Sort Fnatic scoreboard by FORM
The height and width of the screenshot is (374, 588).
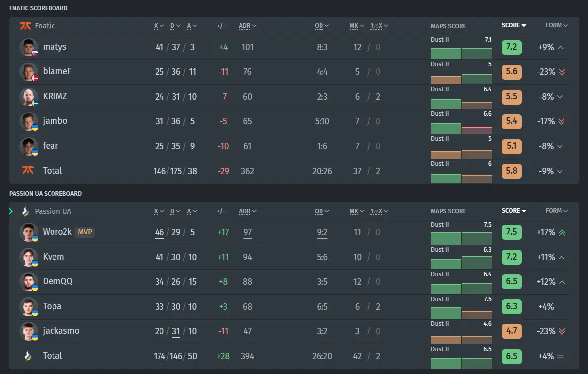(x=556, y=25)
